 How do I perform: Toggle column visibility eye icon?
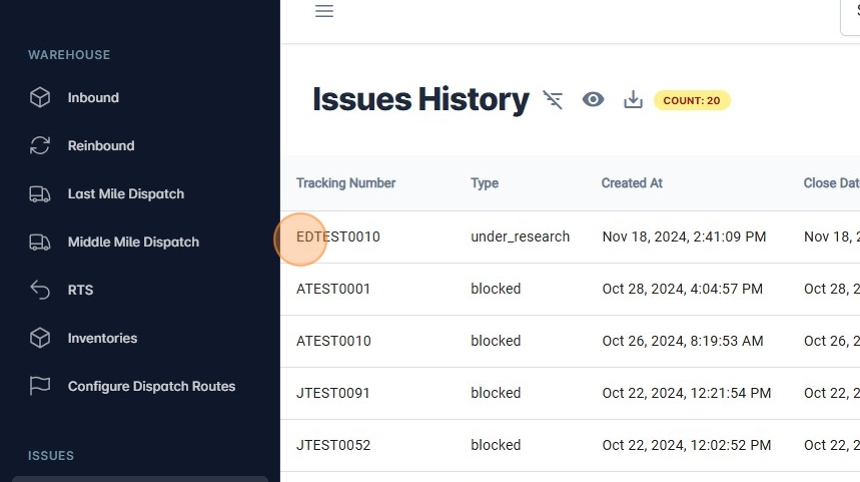coord(594,100)
